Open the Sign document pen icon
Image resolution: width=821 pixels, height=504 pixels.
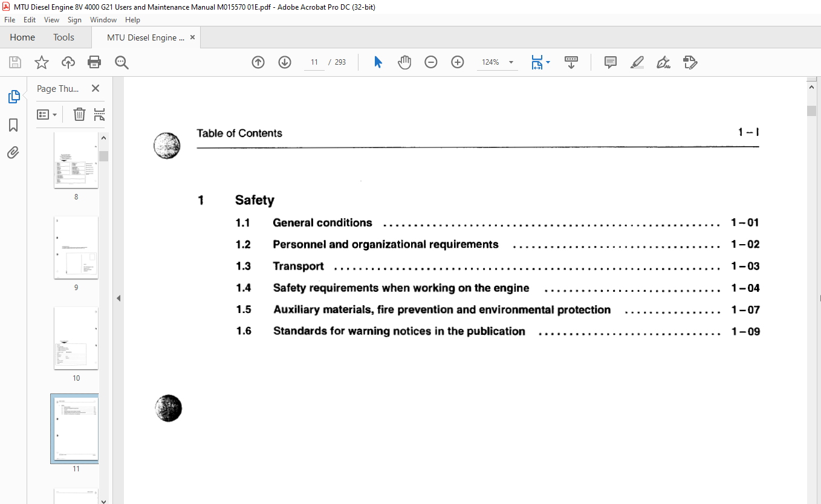pos(663,62)
